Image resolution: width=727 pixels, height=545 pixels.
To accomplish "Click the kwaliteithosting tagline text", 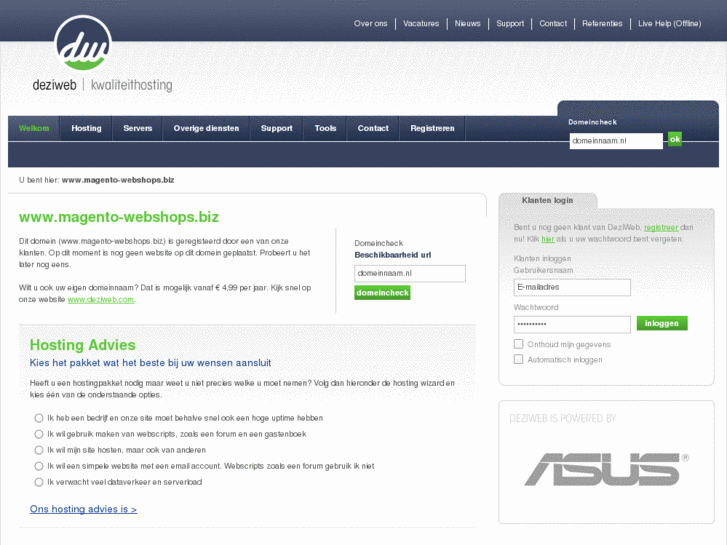I will tap(132, 85).
